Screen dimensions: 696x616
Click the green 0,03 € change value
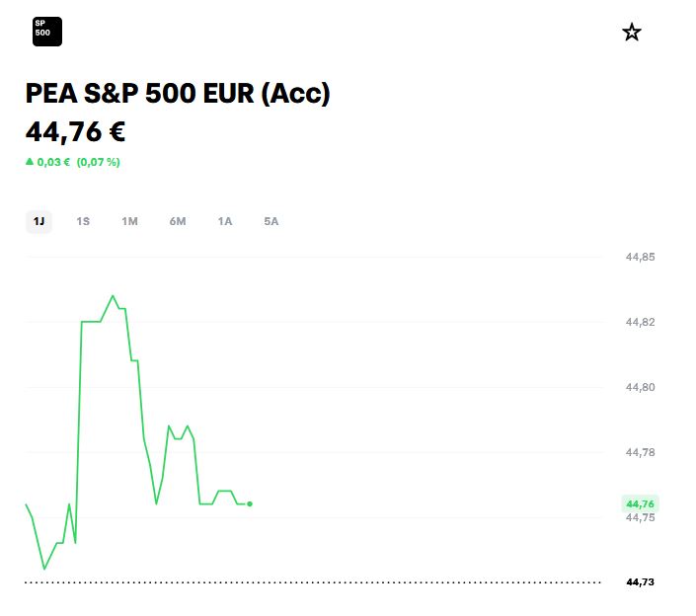(53, 162)
